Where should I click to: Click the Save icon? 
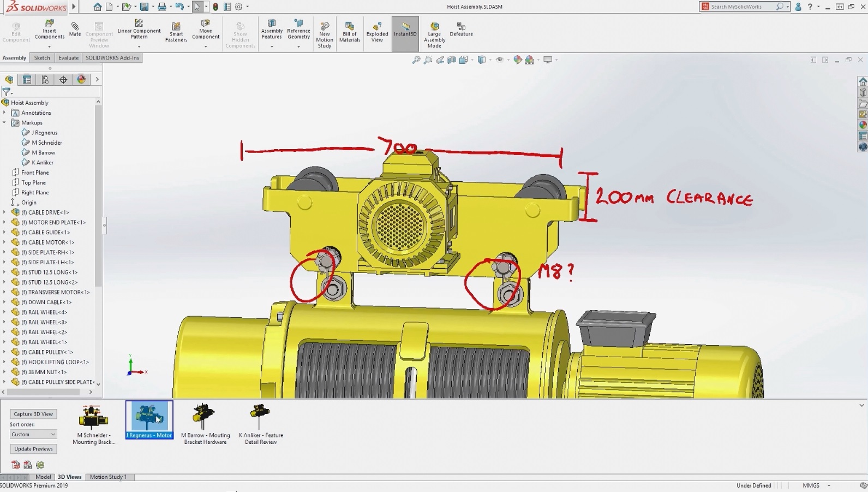144,7
